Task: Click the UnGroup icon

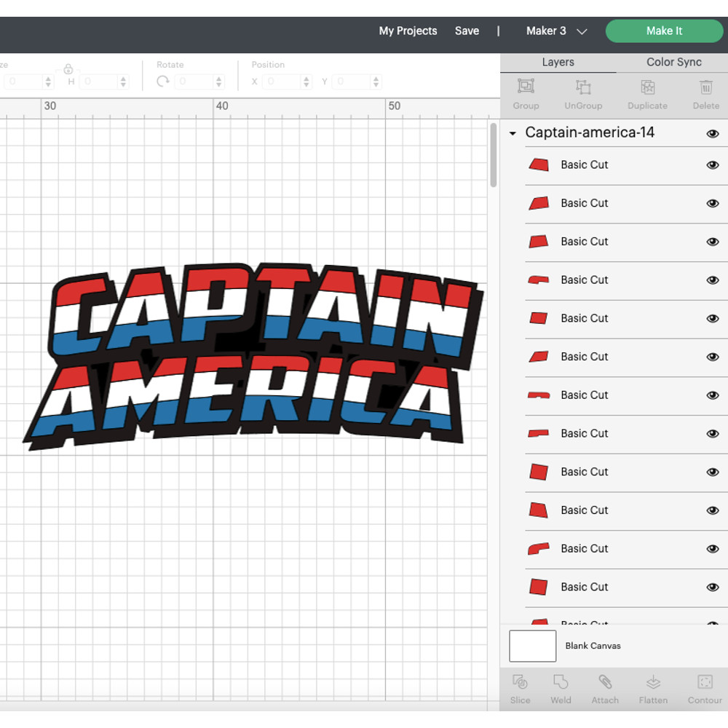Action: (x=583, y=95)
